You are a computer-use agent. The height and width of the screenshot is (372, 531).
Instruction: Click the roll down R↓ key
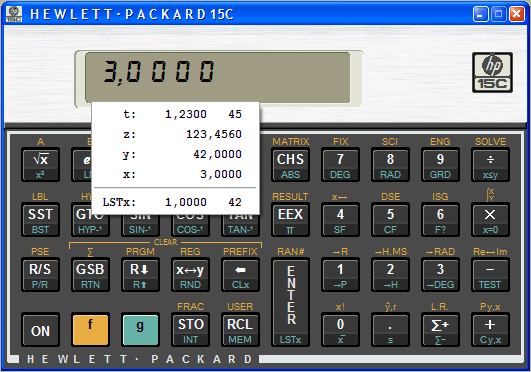pyautogui.click(x=140, y=274)
